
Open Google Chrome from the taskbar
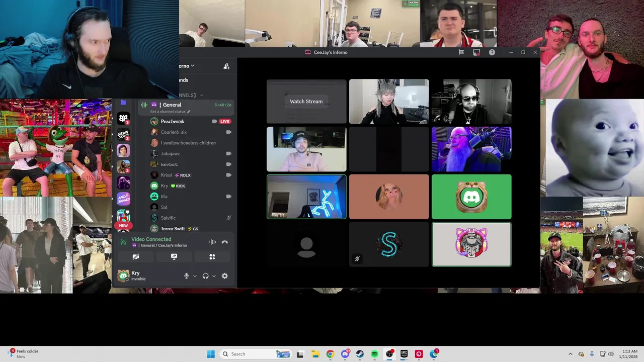click(330, 354)
